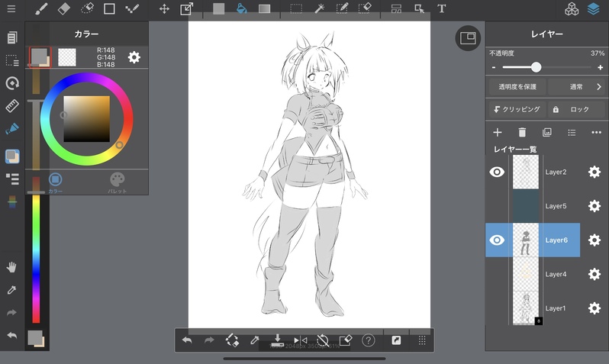Screen dimensions: 609x364
Task: Select the Eraser tool
Action: [x=63, y=8]
